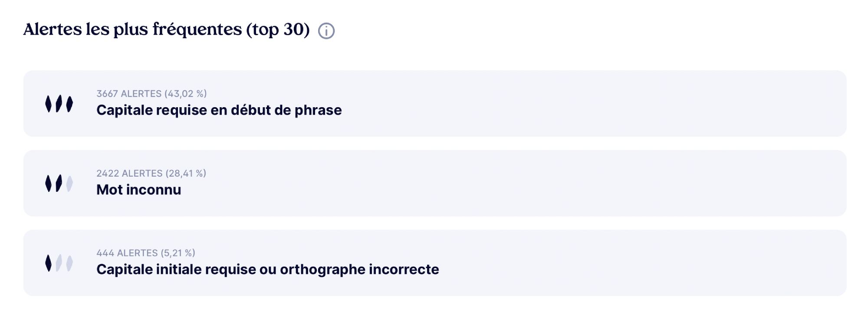The height and width of the screenshot is (312, 868).
Task: Open the Capitale requise en début de phrase alert
Action: [x=219, y=110]
